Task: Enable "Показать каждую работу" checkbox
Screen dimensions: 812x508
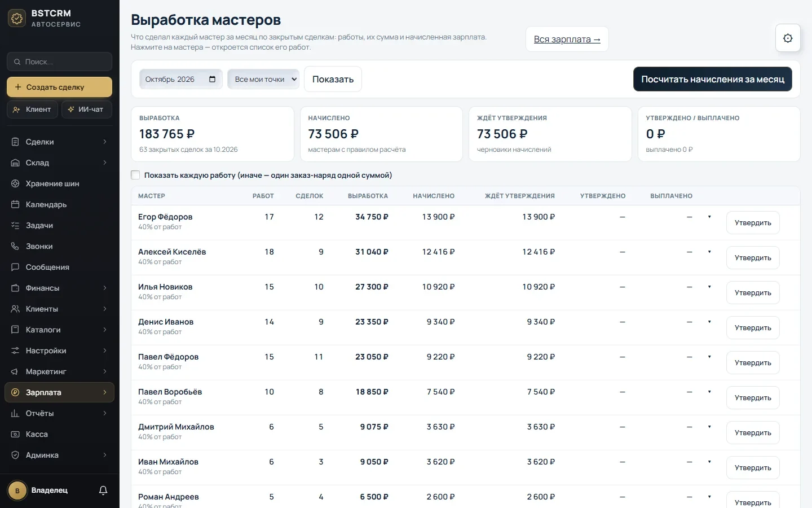Action: coord(135,175)
